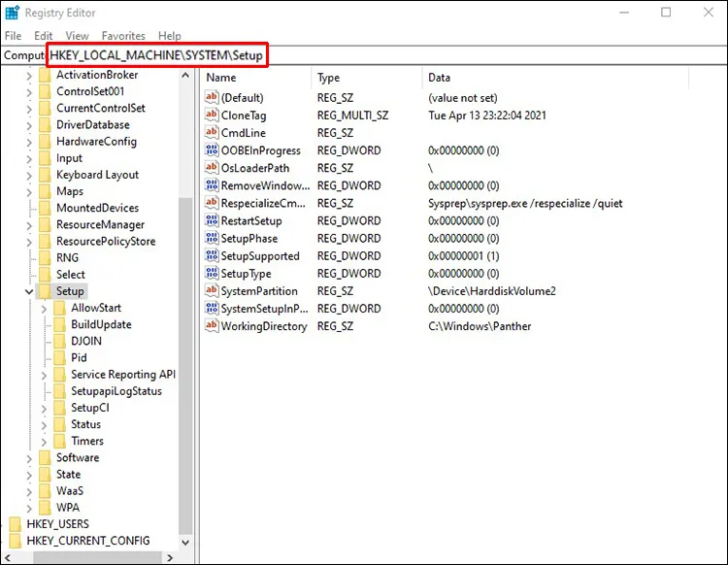The width and height of the screenshot is (728, 565).
Task: Expand the AllowStart subkey
Action: click(x=44, y=309)
